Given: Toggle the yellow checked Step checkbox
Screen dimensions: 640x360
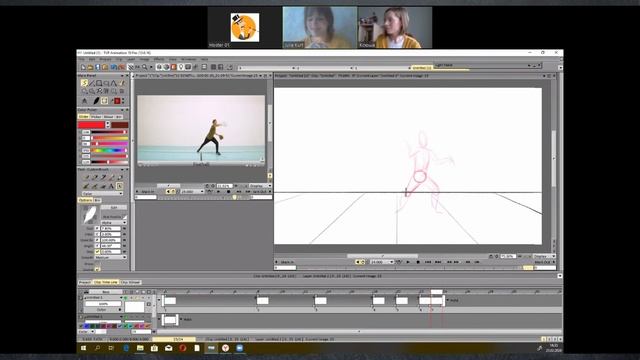Looking at the screenshot, I should [97, 251].
